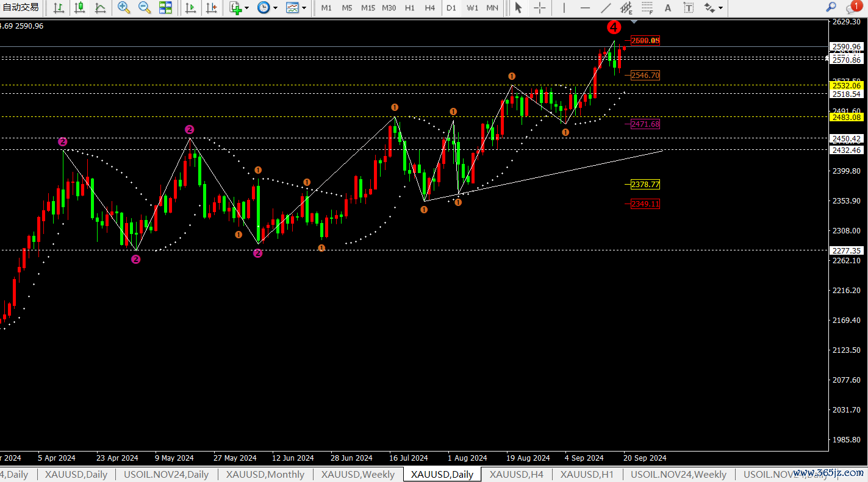This screenshot has height=482, width=868.
Task: Switch to the USOIL.NOV24,Daily tab
Action: pos(166,474)
